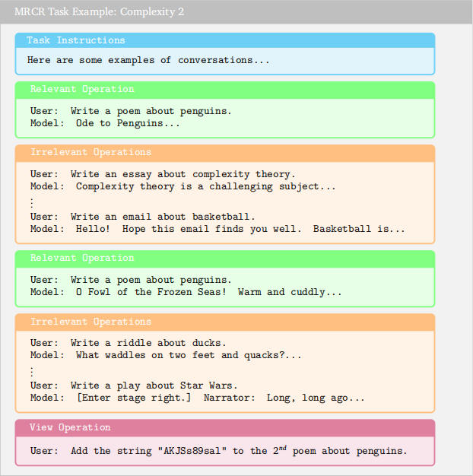Expand the ellipsis below the ducks riddle
The image size is (473, 476).
pyautogui.click(x=32, y=371)
